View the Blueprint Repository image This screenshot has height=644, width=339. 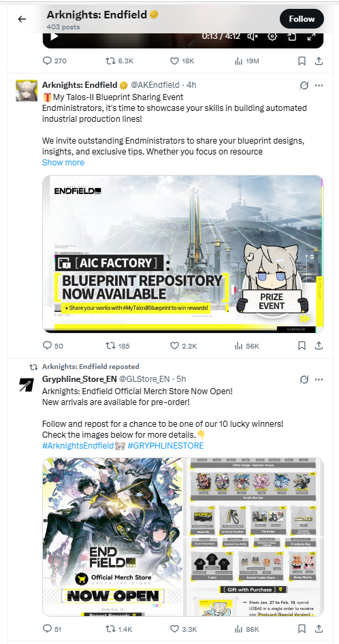[x=183, y=254]
